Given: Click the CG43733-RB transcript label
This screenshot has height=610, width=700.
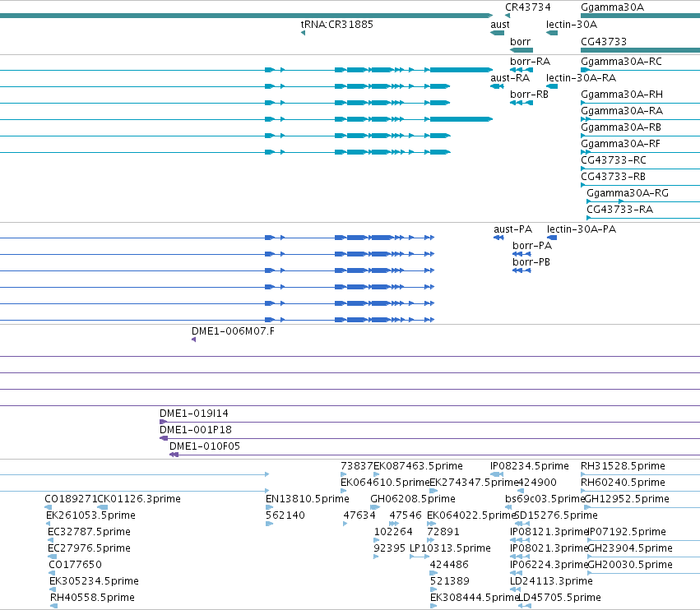Looking at the screenshot, I should 613,176.
